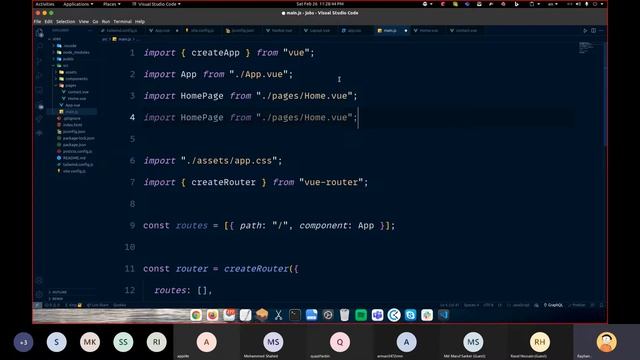Click the Bing icon in top system tray

click(516, 4)
